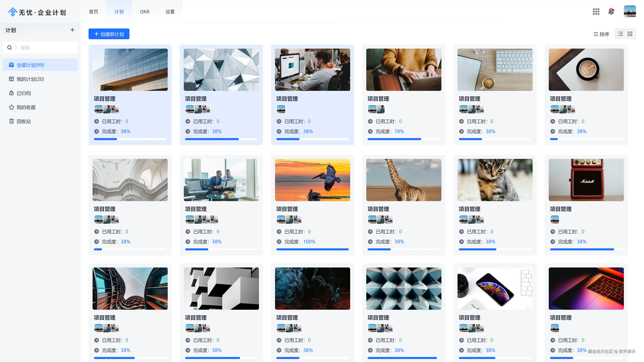Image resolution: width=644 pixels, height=362 pixels.
Task: Open the user avatar in top right
Action: pyautogui.click(x=630, y=12)
